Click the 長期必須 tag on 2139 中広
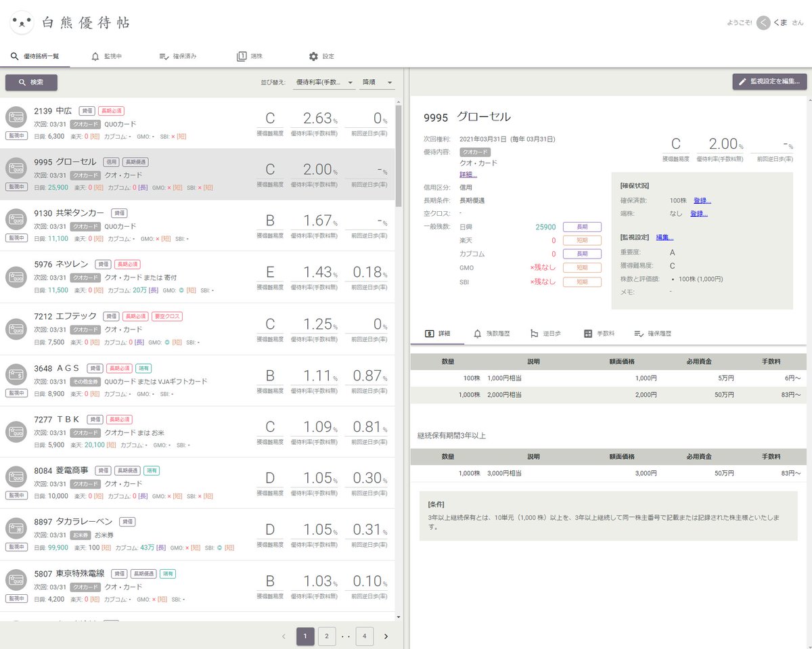The height and width of the screenshot is (649, 812). click(x=111, y=110)
